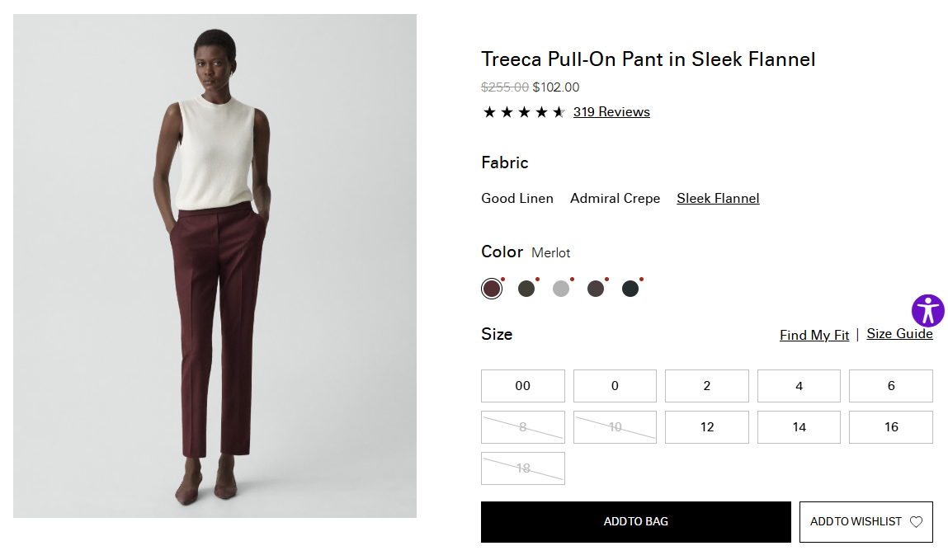Pick size 12
This screenshot has width=948, height=560.
707,427
